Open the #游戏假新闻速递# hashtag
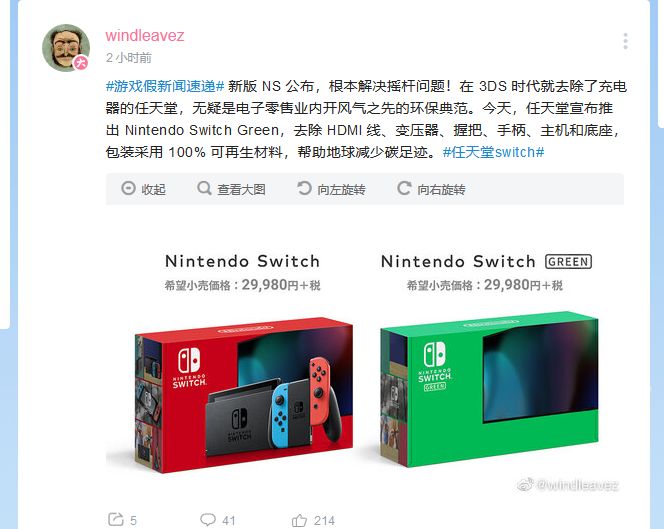The height and width of the screenshot is (529, 664). point(165,86)
